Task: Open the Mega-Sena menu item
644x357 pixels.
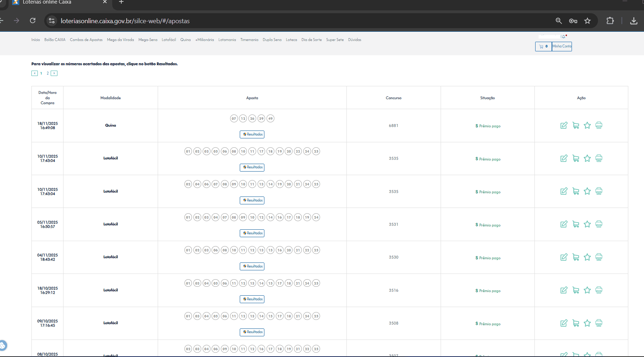Action: pyautogui.click(x=148, y=40)
